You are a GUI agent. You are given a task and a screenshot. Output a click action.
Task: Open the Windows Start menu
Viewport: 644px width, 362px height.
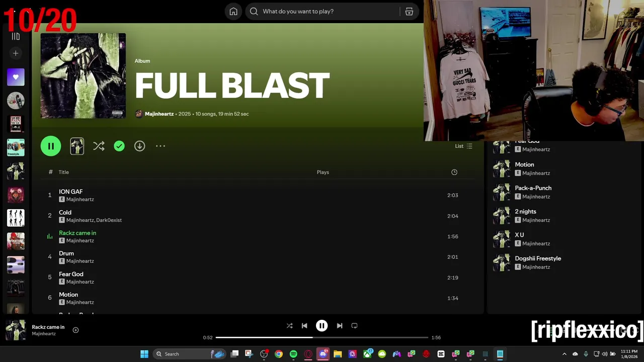144,354
